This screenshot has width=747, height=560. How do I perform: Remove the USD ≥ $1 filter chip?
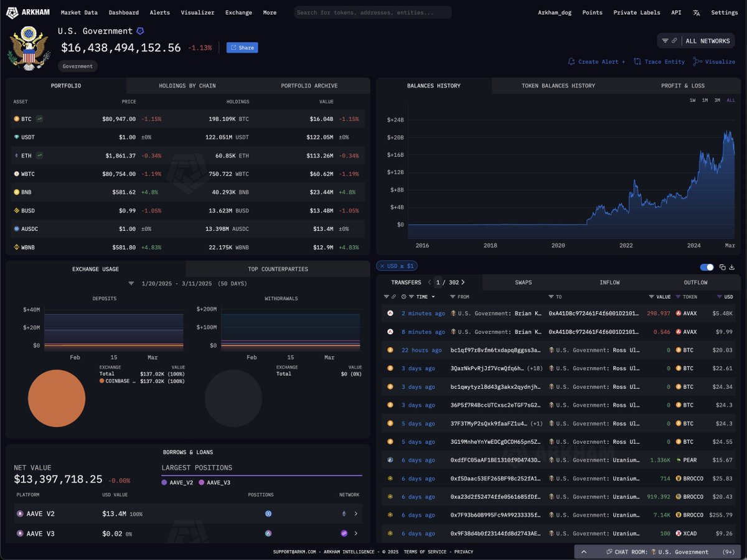tap(381, 266)
